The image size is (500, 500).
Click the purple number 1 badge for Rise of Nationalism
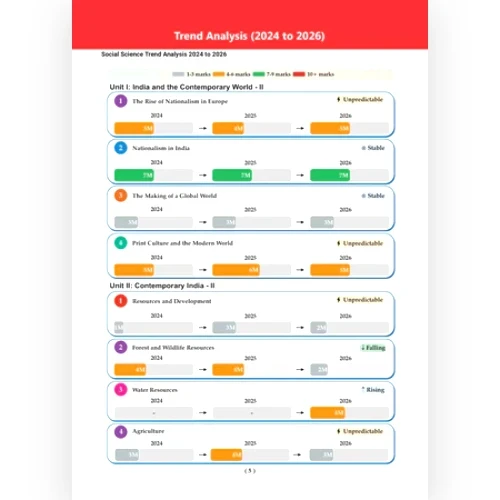[121, 101]
